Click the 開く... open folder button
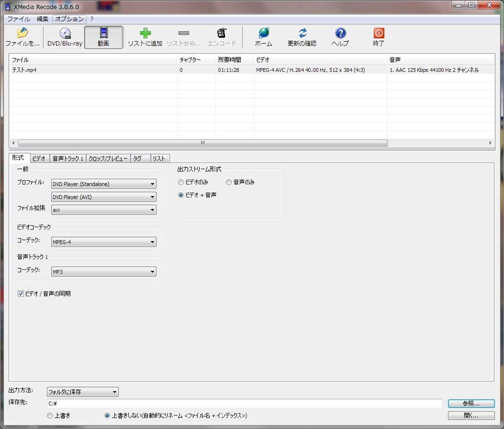504x429 pixels. tap(471, 416)
